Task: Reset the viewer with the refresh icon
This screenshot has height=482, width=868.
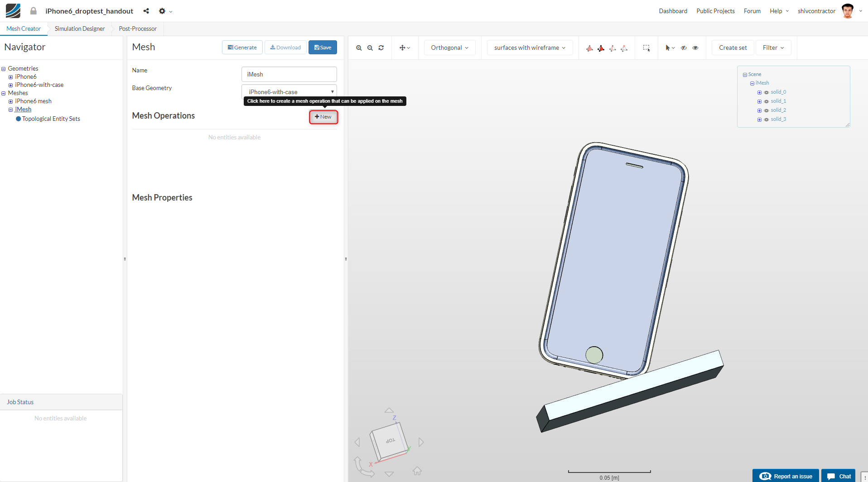Action: coord(381,48)
